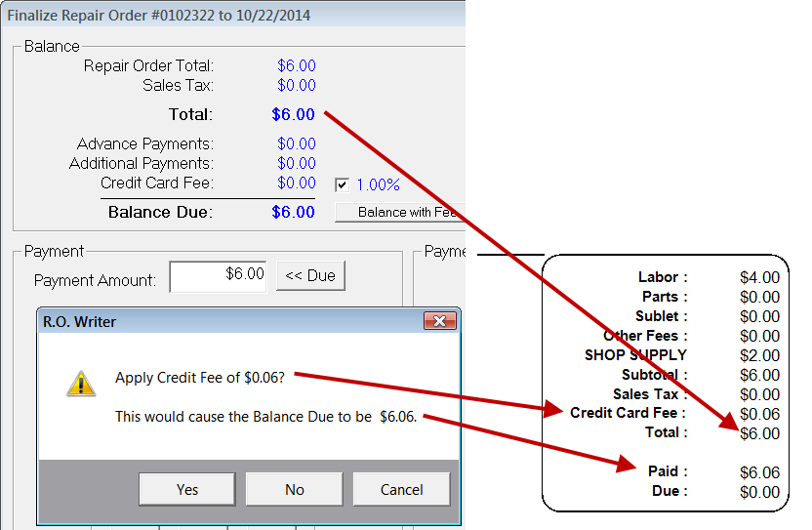Click the Sales Tax value in Balance group
Image resolution: width=812 pixels, height=530 pixels.
click(x=296, y=86)
